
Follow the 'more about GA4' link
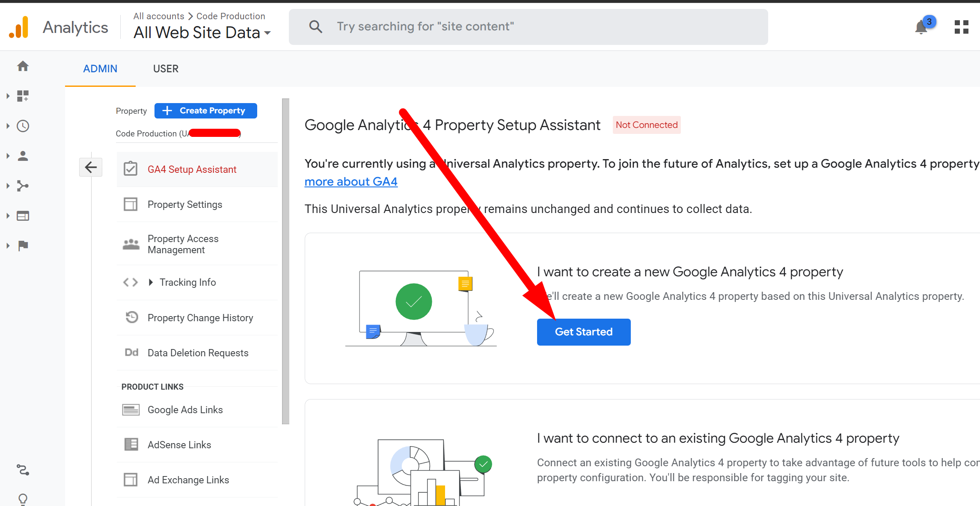[x=351, y=182]
